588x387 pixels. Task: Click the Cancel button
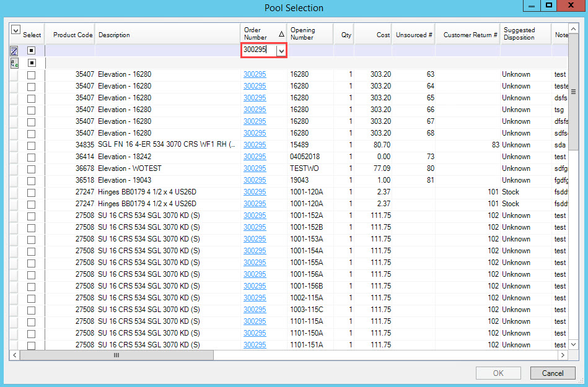point(553,373)
